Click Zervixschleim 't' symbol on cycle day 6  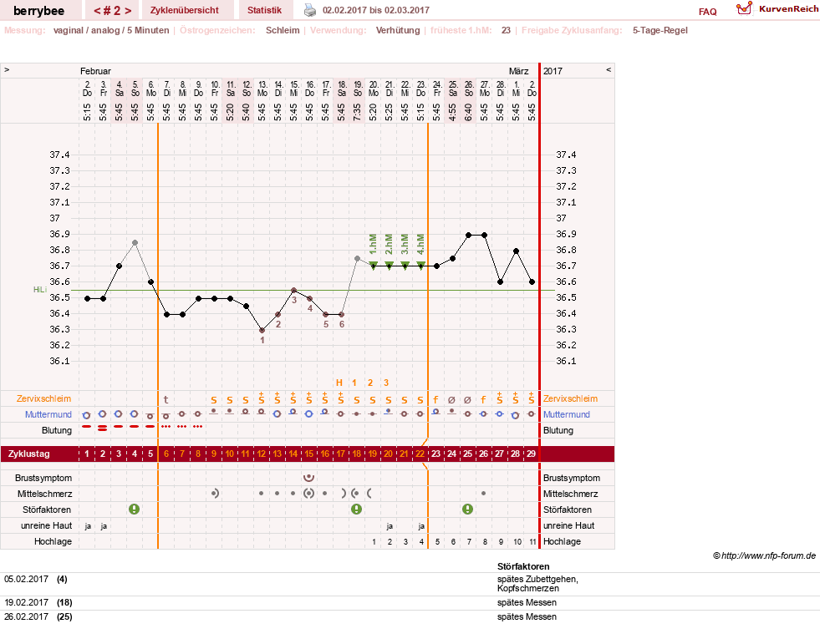(166, 400)
